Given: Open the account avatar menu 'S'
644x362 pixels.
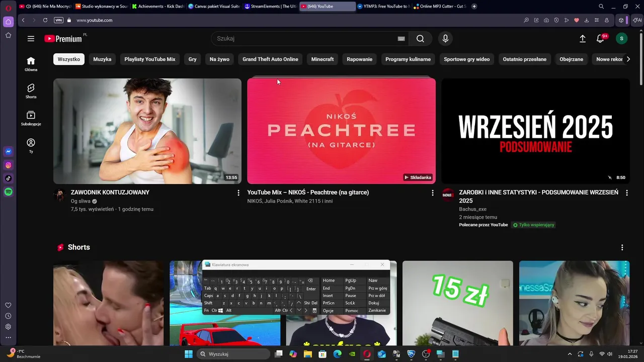Looking at the screenshot, I should point(621,39).
